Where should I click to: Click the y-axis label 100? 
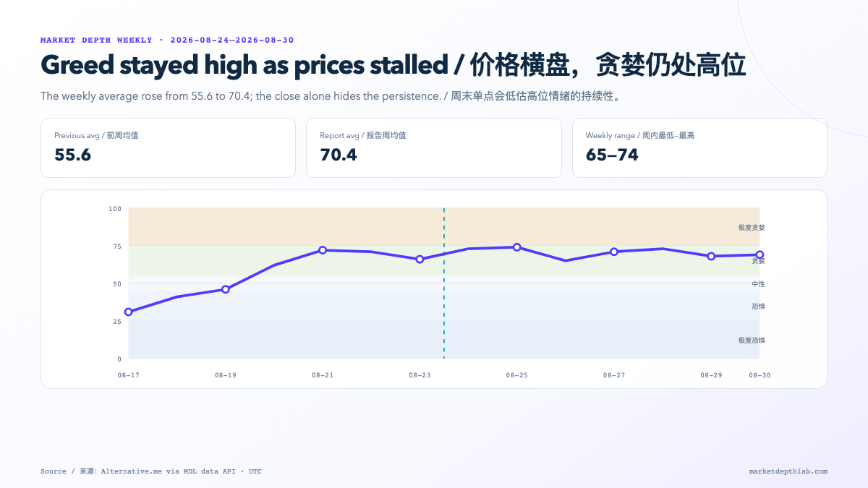[x=115, y=209]
